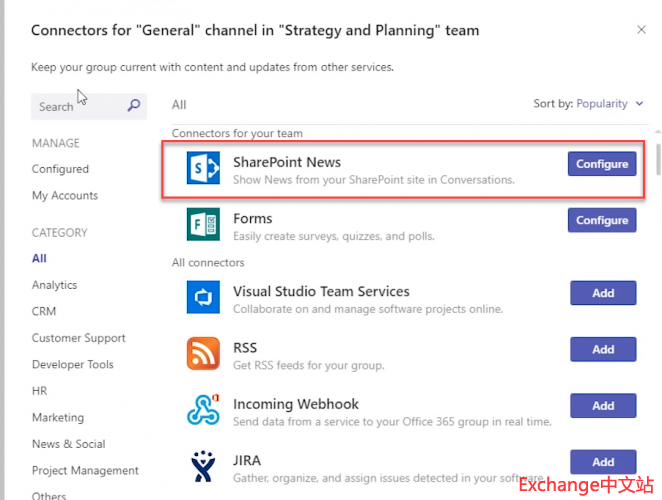
Task: Click the Visual Studio Team Services icon
Action: tap(203, 297)
